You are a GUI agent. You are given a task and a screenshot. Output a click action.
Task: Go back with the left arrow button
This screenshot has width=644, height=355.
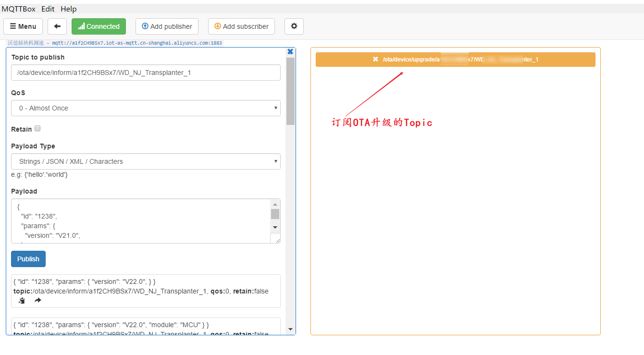57,26
